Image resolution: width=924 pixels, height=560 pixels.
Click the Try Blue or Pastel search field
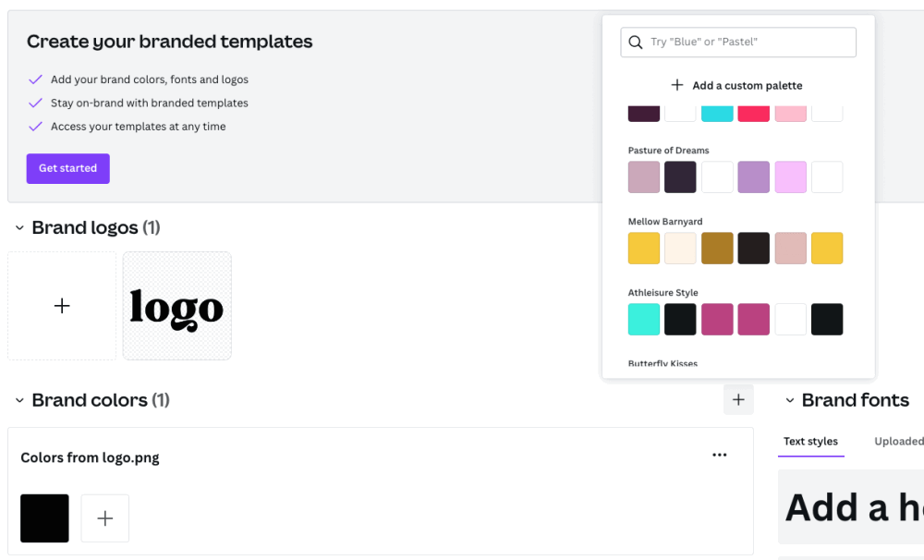coord(739,42)
